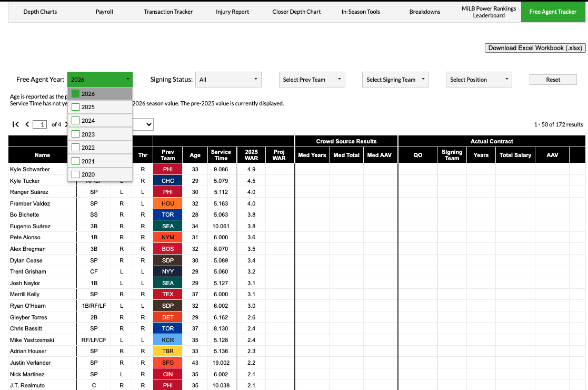Go to the Transaction Tracker tab
Image resolution: width=588 pixels, height=390 pixels.
click(168, 12)
